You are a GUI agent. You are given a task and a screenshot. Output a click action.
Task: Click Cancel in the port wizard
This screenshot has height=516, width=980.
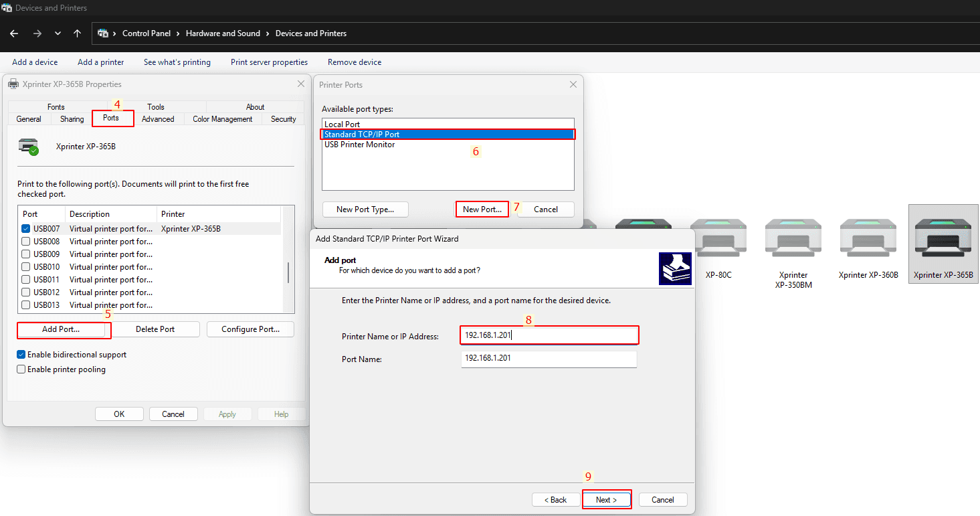(x=663, y=500)
